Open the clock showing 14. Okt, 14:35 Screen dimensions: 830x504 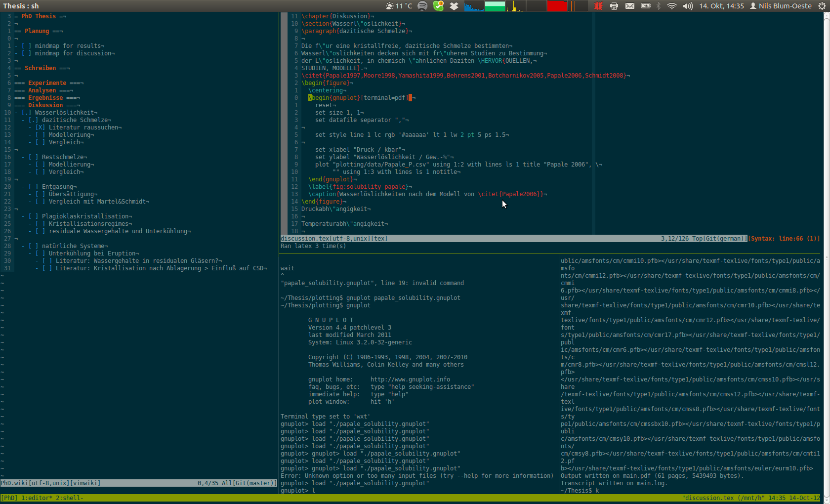(721, 6)
